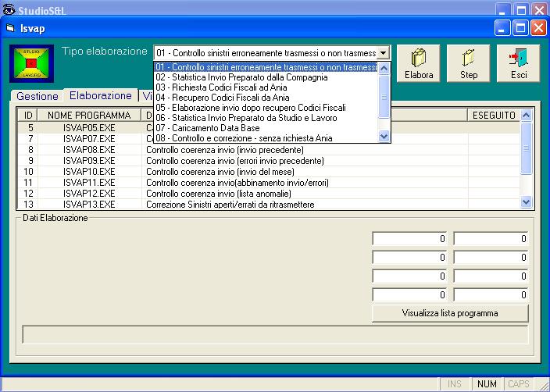Screen dimensions: 550x392
Task: Click second-row left counter field
Action: tap(409, 258)
